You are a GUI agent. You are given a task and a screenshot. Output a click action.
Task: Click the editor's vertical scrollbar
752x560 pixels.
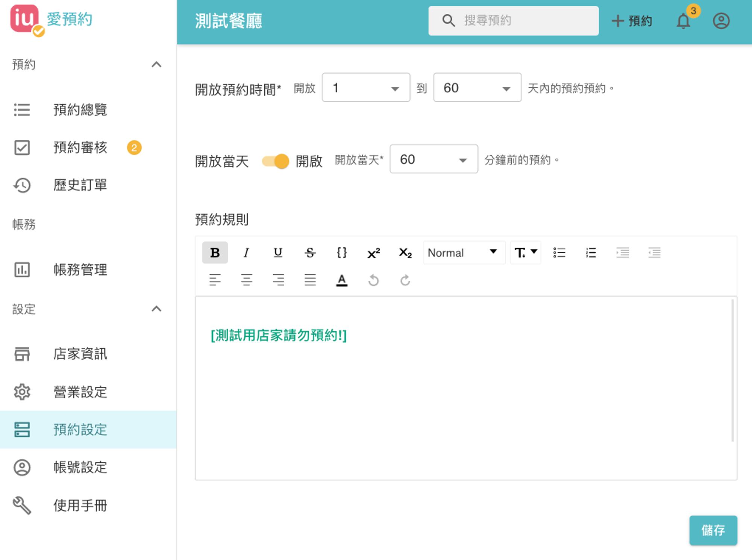point(732,371)
